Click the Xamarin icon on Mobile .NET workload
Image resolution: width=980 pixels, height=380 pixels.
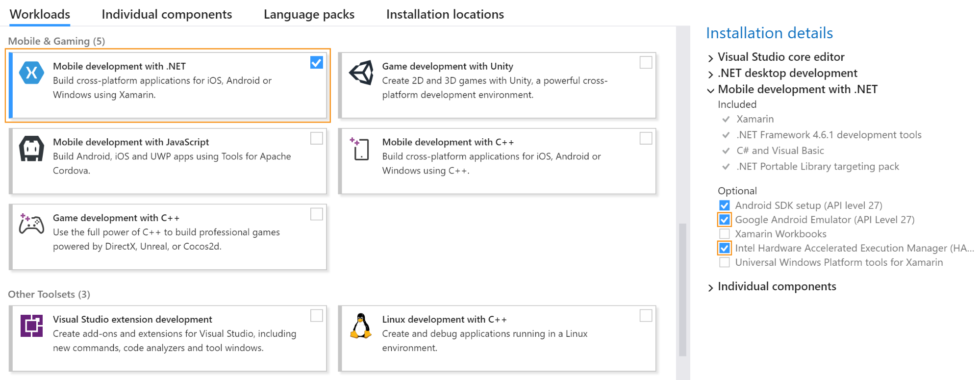pos(31,73)
